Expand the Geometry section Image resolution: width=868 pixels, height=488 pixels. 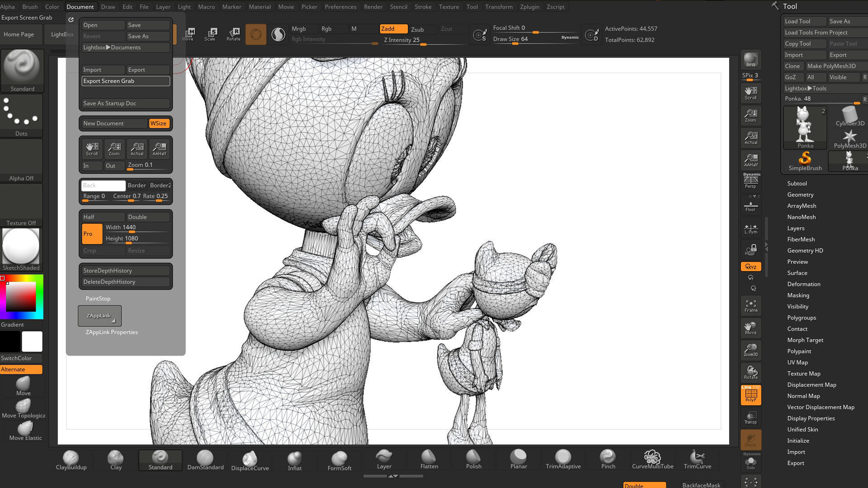point(800,195)
